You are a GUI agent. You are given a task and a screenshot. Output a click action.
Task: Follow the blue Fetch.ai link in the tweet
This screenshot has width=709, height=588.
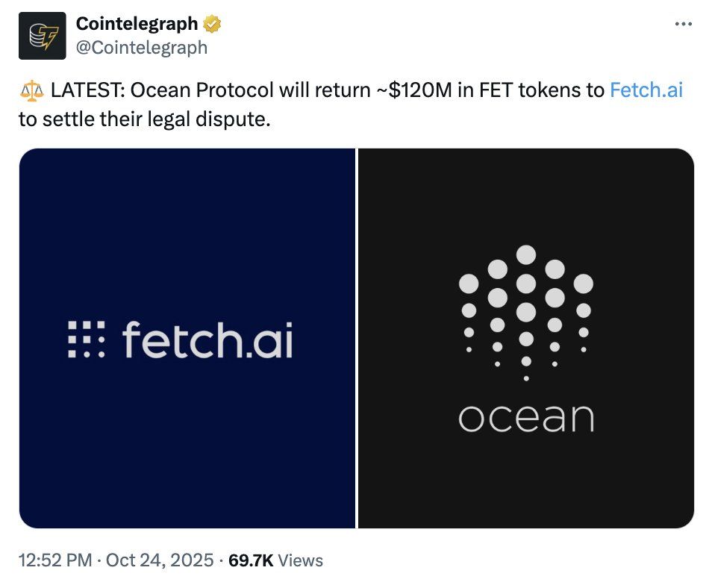coord(646,91)
